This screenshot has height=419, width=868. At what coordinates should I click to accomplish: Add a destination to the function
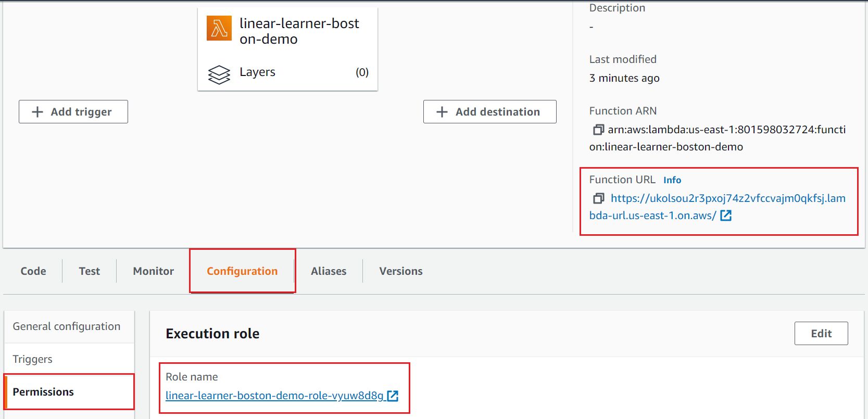pyautogui.click(x=490, y=112)
